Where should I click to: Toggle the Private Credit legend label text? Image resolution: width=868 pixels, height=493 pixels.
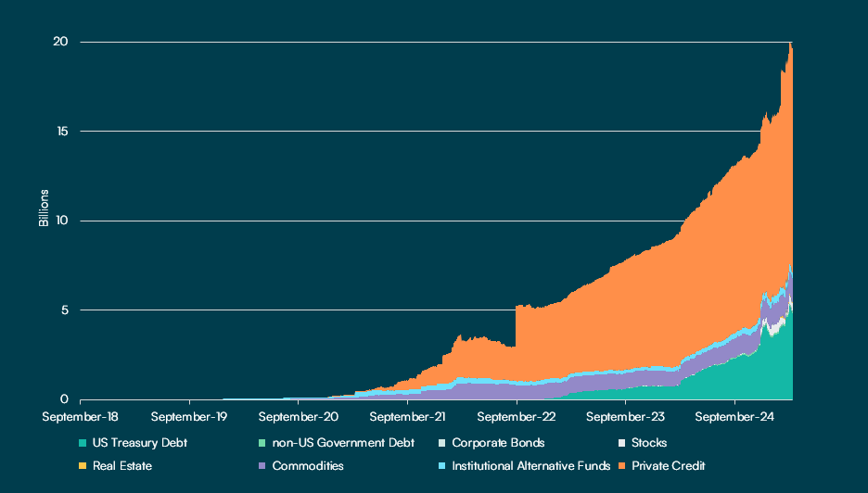[668, 466]
